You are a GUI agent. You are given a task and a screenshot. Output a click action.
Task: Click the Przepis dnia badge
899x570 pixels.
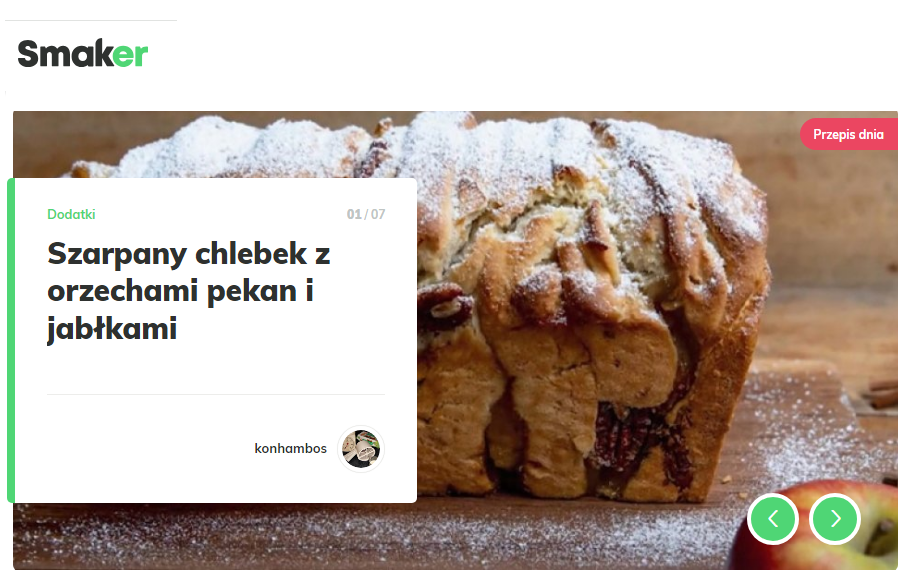[x=849, y=134]
